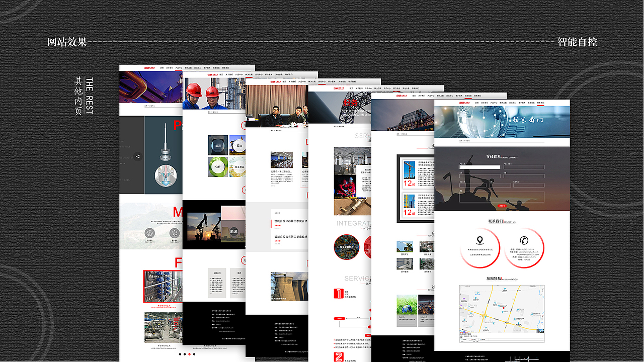Image resolution: width=644 pixels, height=362 pixels.
Task: Open the 能源 round tile in the grid
Action: [218, 145]
